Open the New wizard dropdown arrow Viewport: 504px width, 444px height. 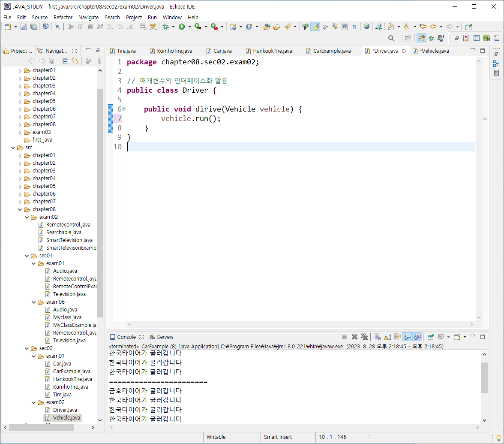pos(15,27)
